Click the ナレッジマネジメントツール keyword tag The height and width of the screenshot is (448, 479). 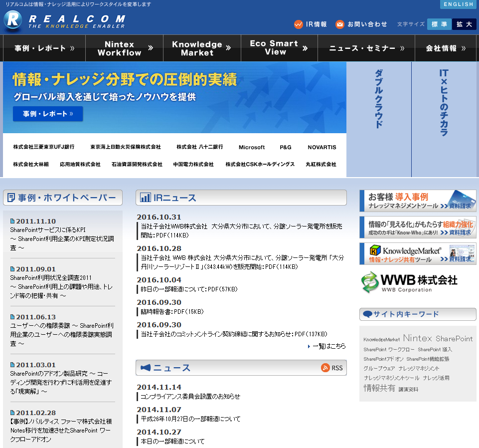click(391, 378)
